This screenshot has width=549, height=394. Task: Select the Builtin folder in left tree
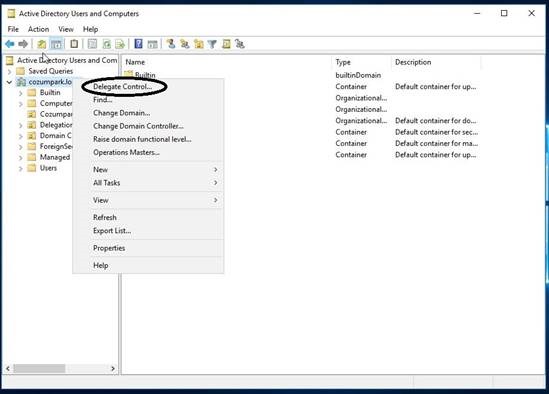pyautogui.click(x=50, y=92)
